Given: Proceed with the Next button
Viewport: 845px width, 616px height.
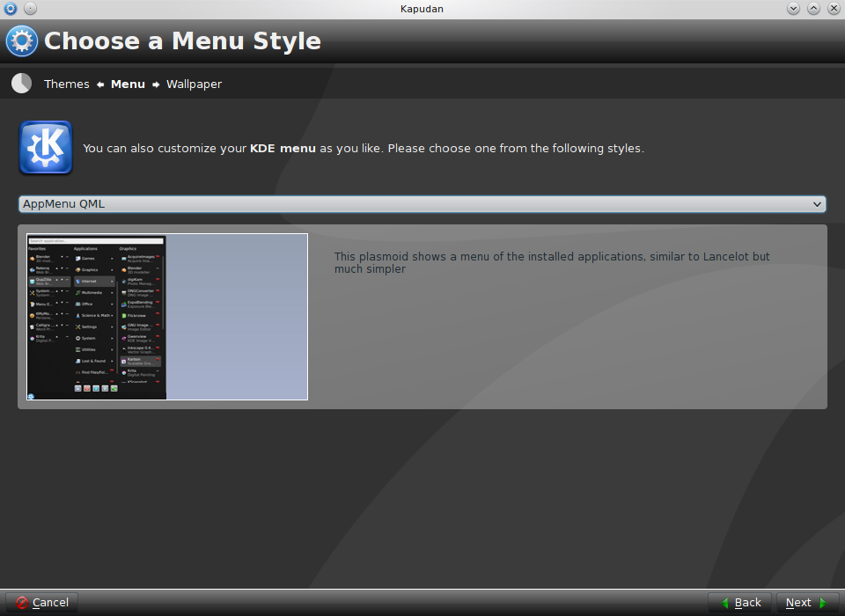Looking at the screenshot, I should point(806,602).
